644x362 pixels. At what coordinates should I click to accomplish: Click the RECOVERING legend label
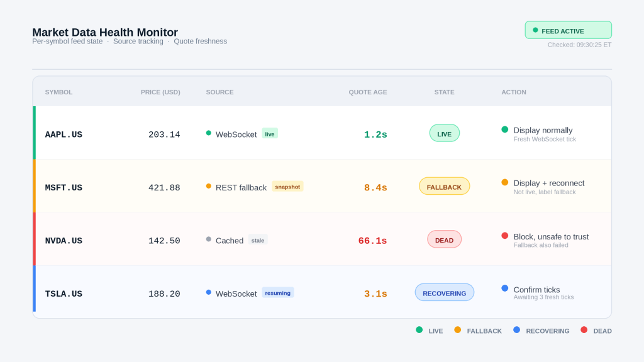coord(548,331)
